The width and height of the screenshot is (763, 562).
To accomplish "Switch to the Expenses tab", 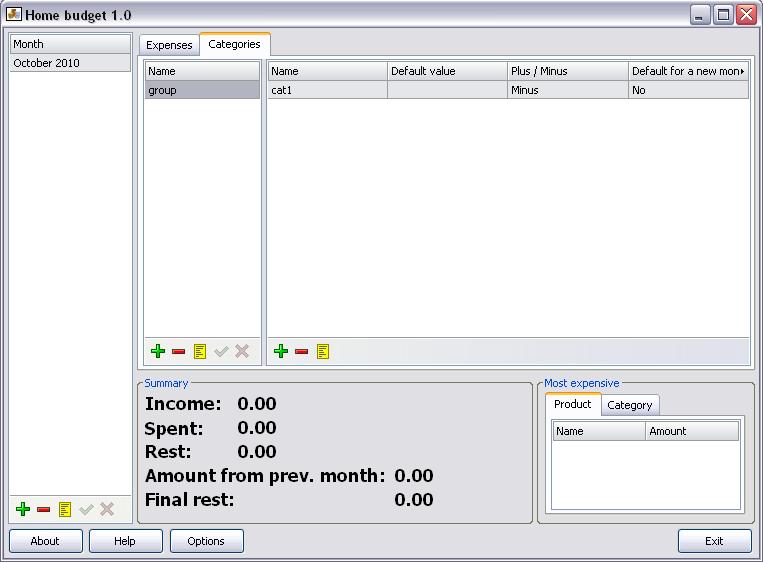I will pyautogui.click(x=169, y=45).
